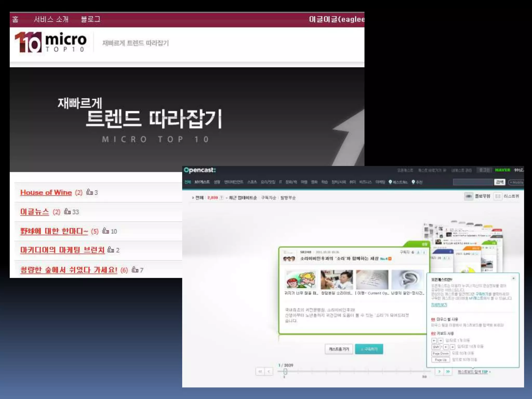Open the 서비스 소개 menu item
The width and height of the screenshot is (532, 399).
pyautogui.click(x=51, y=19)
